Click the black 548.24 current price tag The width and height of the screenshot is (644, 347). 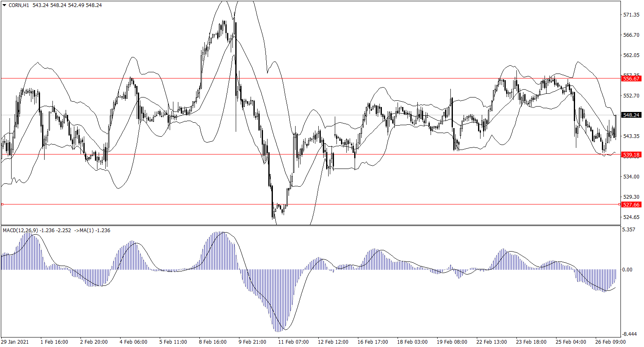click(x=631, y=115)
